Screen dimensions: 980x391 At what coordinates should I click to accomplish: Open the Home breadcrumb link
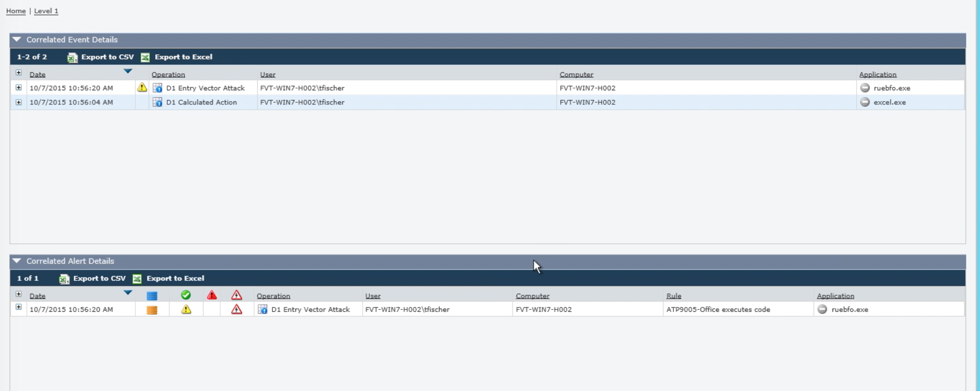pos(16,11)
